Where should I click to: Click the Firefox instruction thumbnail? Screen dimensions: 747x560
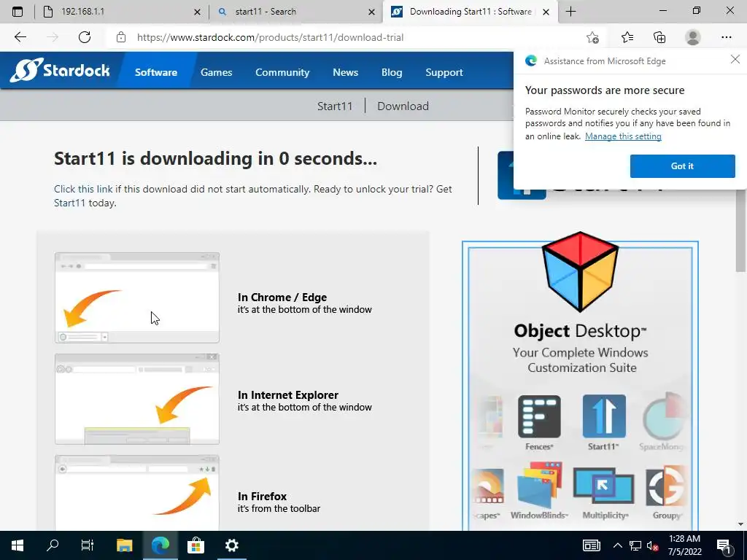tap(137, 493)
